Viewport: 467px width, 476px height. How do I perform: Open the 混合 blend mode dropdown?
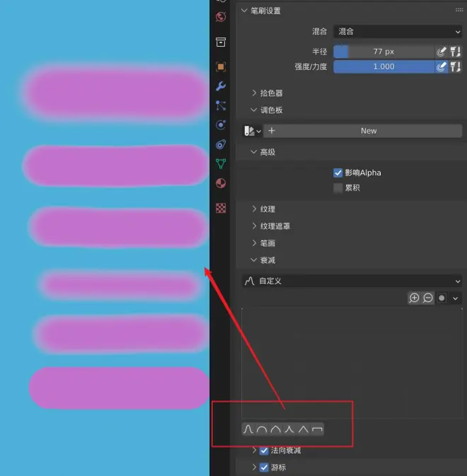[398, 32]
